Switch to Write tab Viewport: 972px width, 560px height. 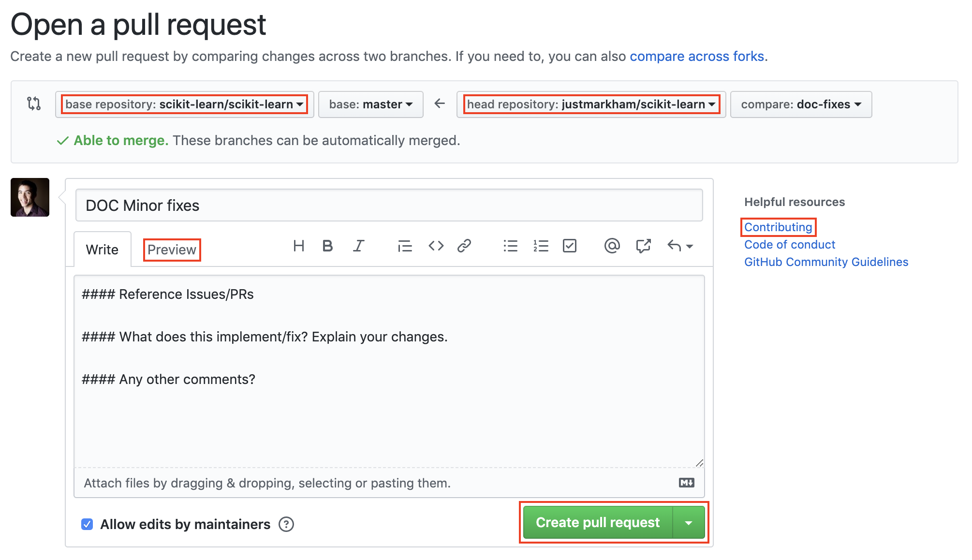point(102,250)
